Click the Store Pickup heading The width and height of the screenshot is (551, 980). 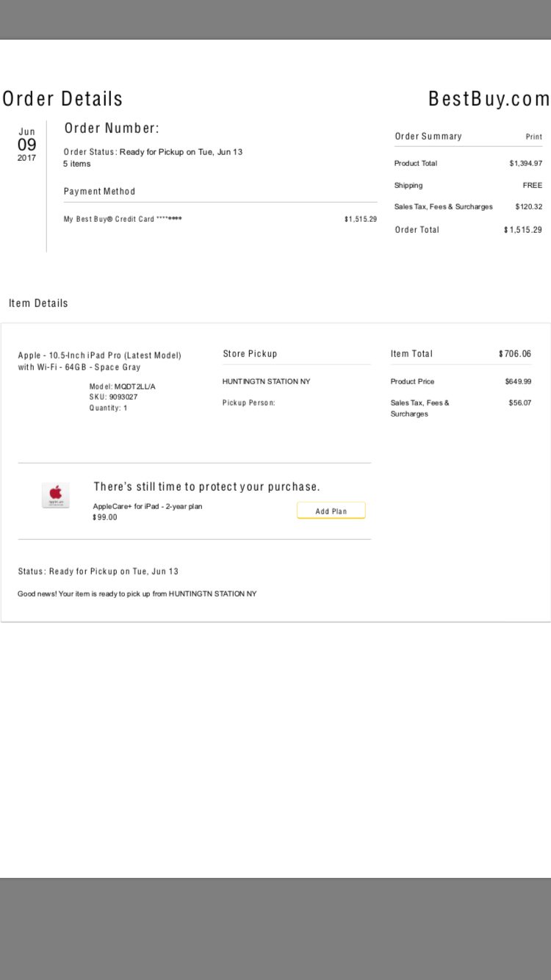tap(250, 353)
